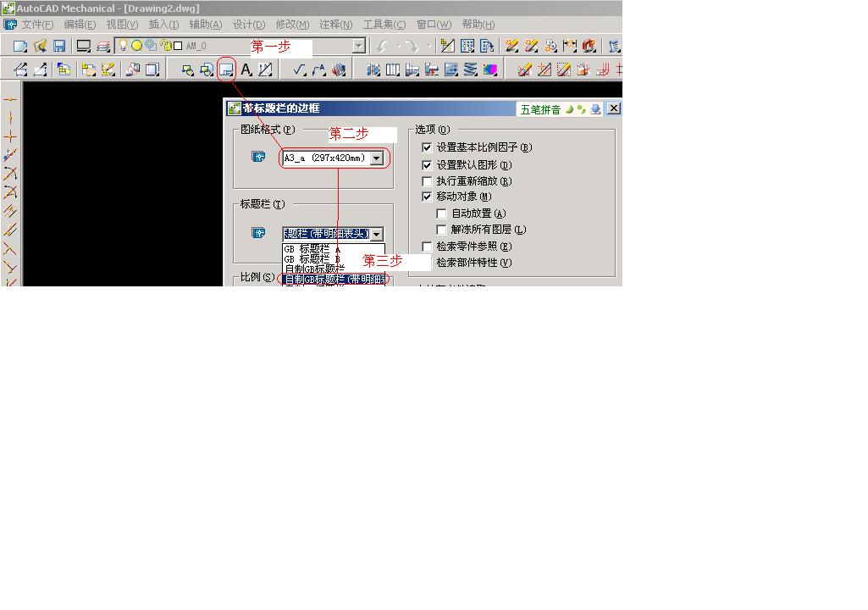Open the AM_0 layer dropdown arrow
The height and width of the screenshot is (610, 868).
click(x=359, y=46)
